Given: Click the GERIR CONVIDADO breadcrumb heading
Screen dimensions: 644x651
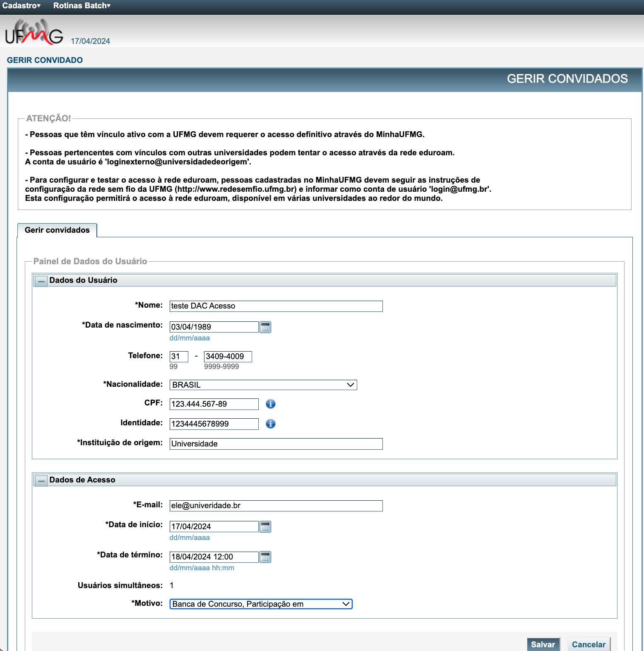Looking at the screenshot, I should tap(45, 60).
